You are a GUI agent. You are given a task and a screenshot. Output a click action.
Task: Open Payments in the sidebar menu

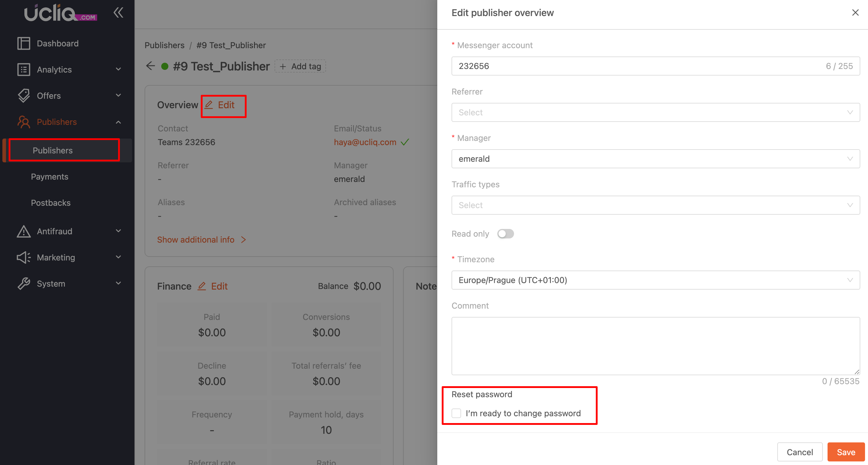point(50,177)
